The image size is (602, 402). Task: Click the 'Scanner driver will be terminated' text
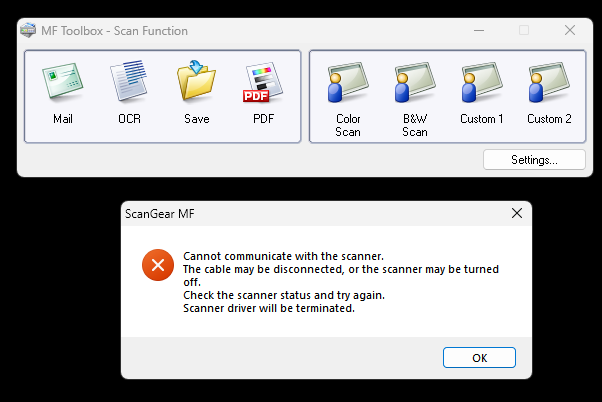(269, 308)
